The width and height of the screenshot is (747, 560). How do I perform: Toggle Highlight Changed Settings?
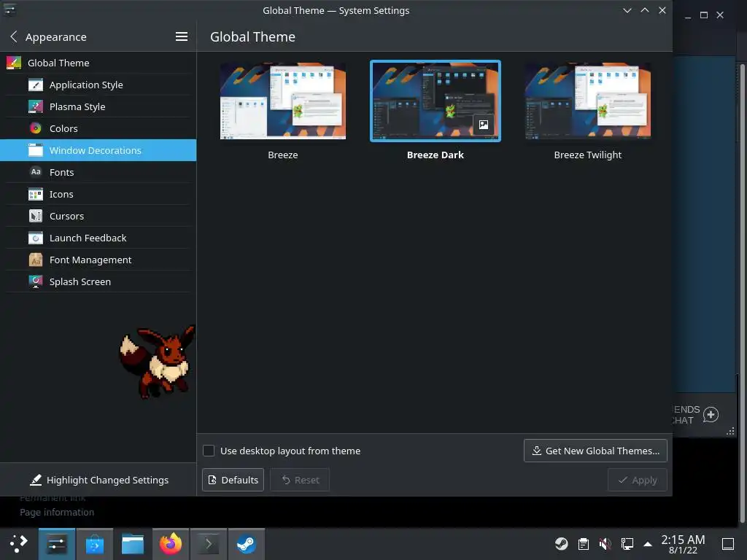pos(98,480)
